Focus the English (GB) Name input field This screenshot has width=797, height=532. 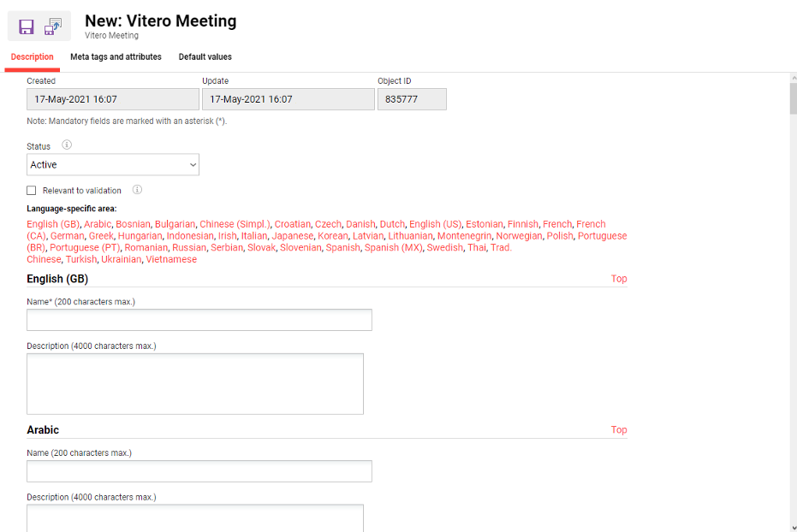pos(199,320)
